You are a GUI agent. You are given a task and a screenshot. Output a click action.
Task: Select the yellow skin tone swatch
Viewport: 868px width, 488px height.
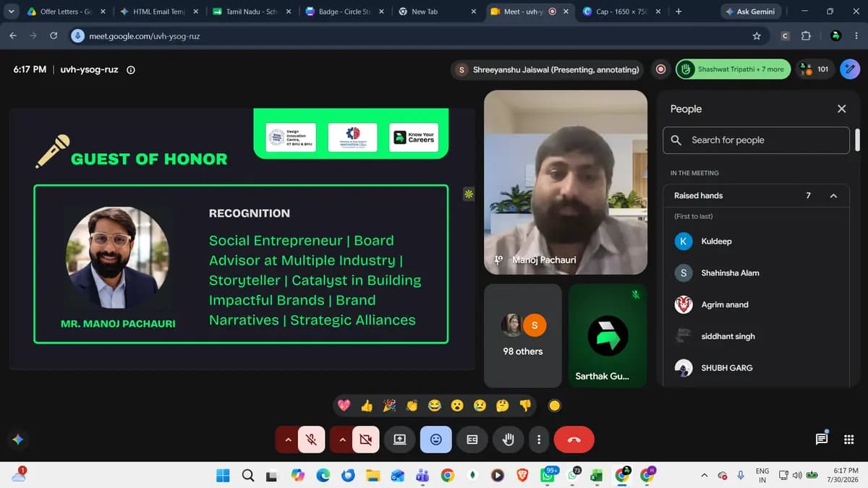click(x=555, y=406)
